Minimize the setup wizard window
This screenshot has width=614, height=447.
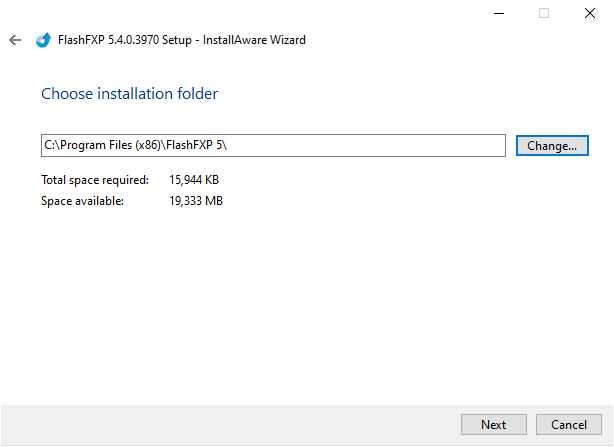click(x=497, y=14)
